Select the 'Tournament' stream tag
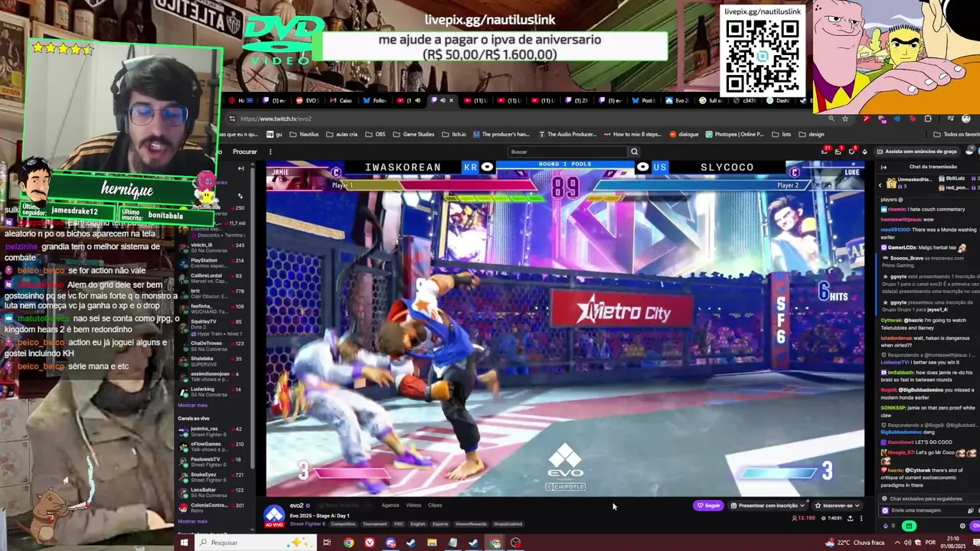The height and width of the screenshot is (551, 980). tap(374, 524)
